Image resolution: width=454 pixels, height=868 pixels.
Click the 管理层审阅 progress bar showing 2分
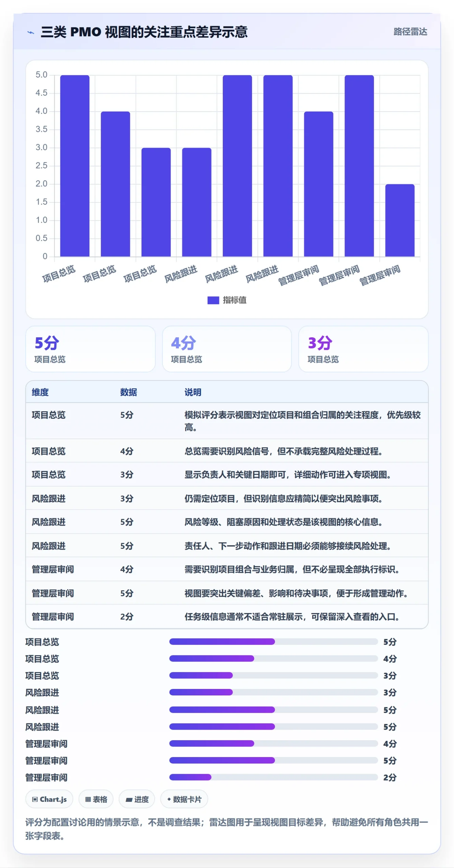pos(274,777)
